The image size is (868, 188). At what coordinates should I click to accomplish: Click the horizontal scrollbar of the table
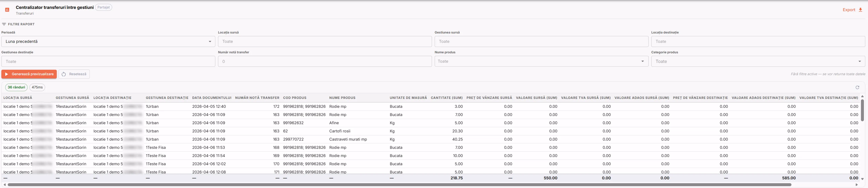coord(399,185)
